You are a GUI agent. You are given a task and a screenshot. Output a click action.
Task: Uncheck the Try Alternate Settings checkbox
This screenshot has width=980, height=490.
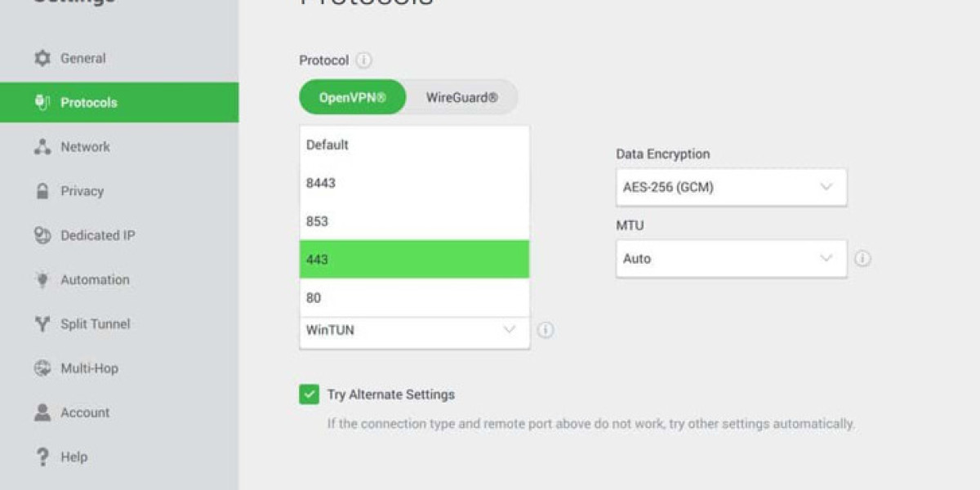click(x=309, y=395)
